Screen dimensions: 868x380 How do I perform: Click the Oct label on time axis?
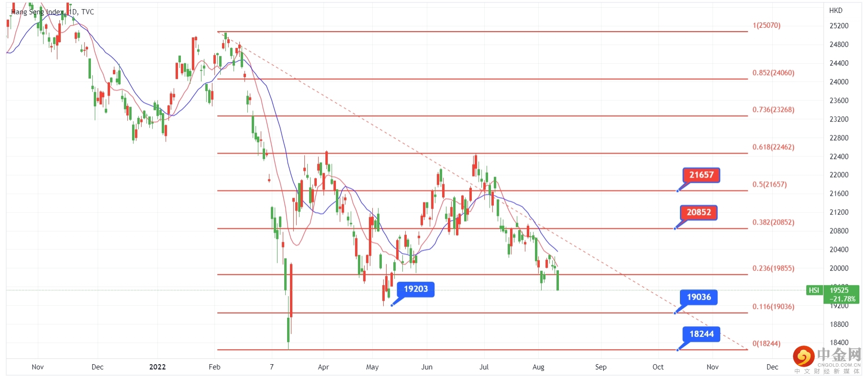coord(658,367)
